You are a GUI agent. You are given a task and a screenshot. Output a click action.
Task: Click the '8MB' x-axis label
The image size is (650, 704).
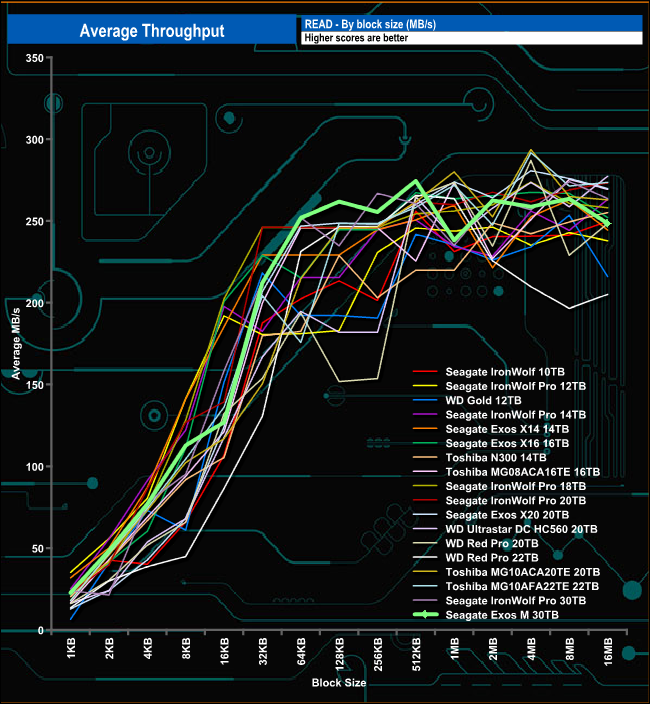pos(570,649)
